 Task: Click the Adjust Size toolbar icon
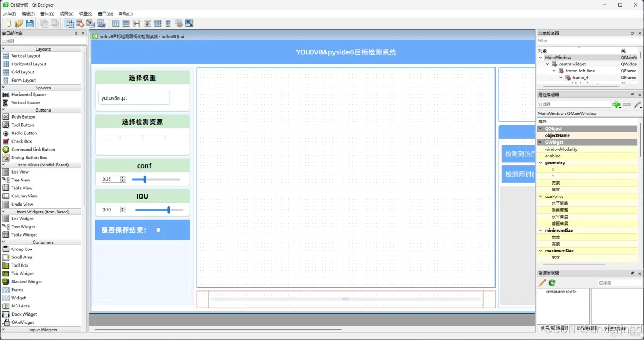189,23
